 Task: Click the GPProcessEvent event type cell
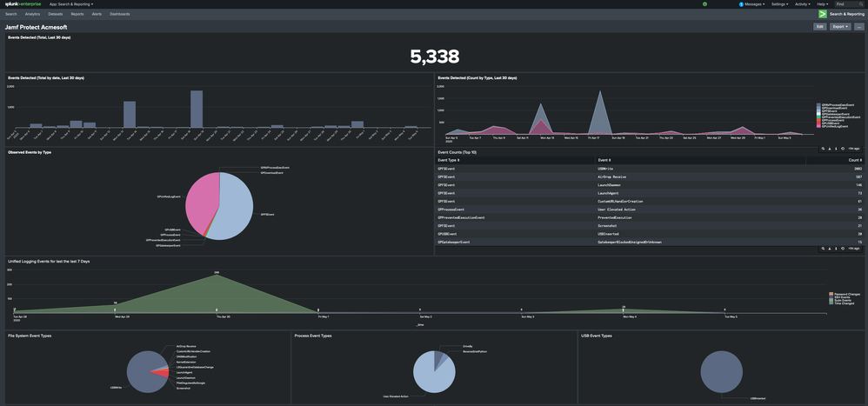[451, 210]
